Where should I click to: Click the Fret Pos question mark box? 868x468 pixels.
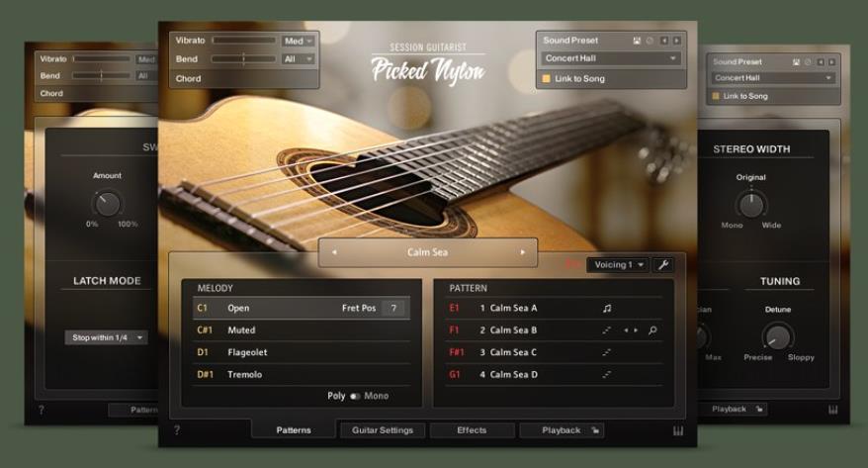click(x=393, y=308)
